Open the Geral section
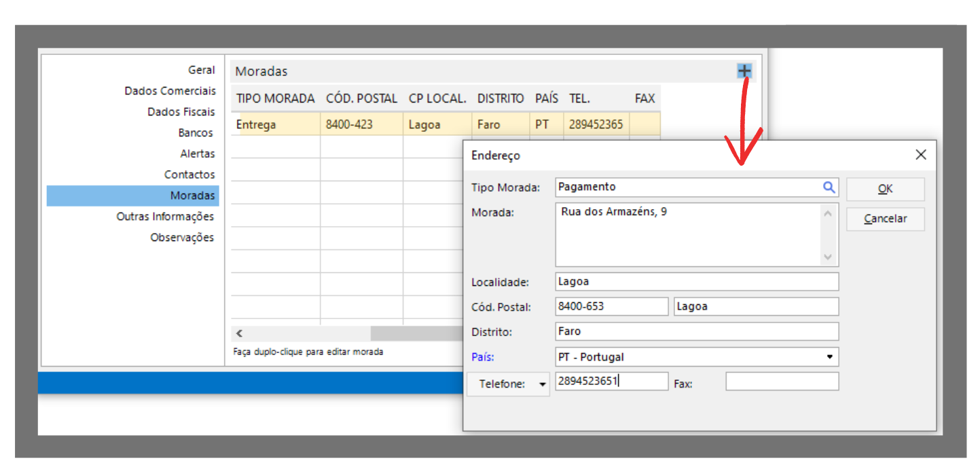Viewport: 980px width, 476px height. tap(201, 70)
